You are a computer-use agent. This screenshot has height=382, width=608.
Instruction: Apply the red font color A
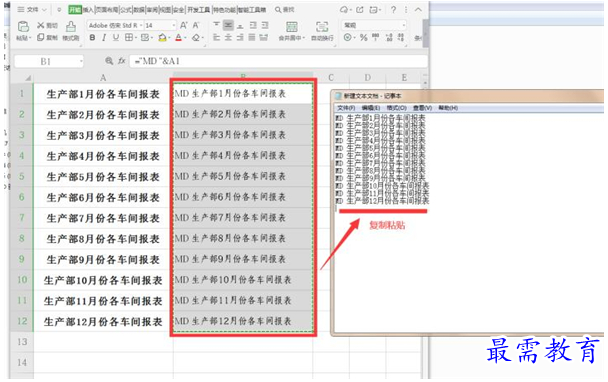click(x=178, y=38)
